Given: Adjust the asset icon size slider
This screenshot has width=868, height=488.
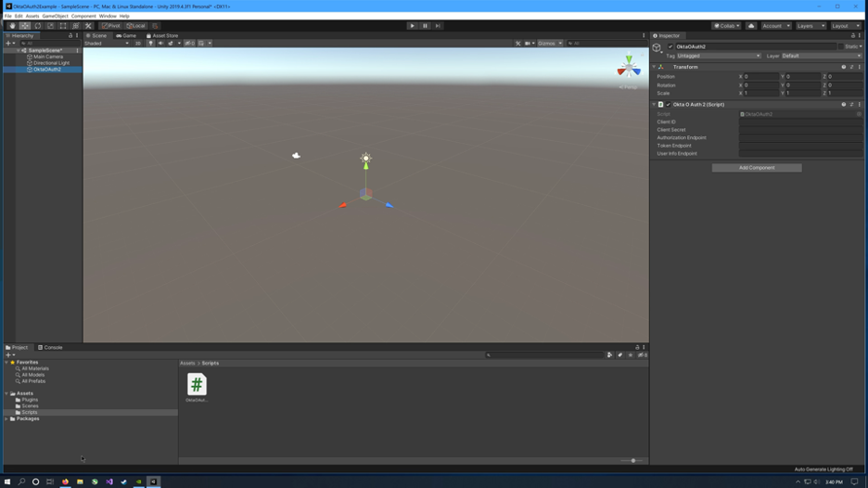Looking at the screenshot, I should pos(633,460).
